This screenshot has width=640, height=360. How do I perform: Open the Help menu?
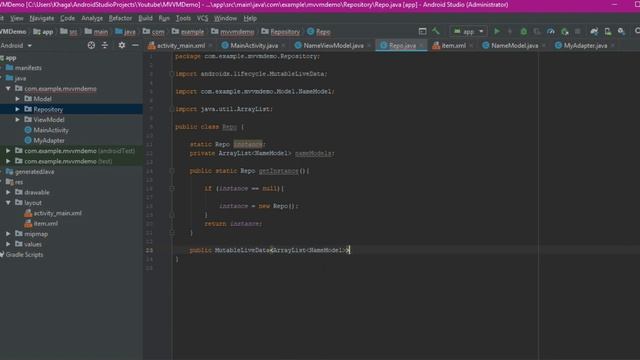[x=250, y=18]
